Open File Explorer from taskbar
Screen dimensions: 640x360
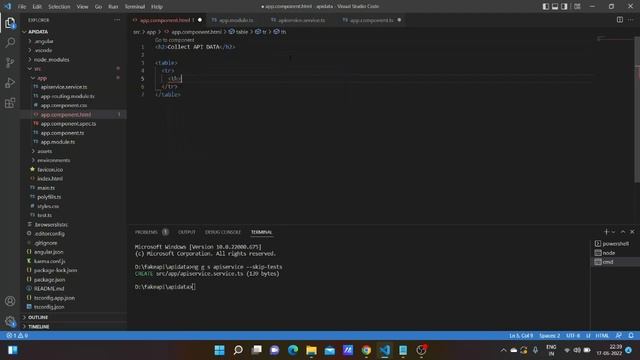(x=311, y=350)
